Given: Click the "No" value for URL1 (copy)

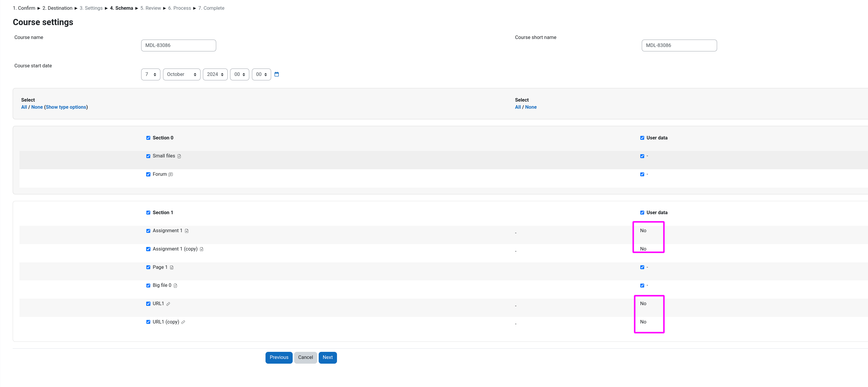Looking at the screenshot, I should 643,322.
